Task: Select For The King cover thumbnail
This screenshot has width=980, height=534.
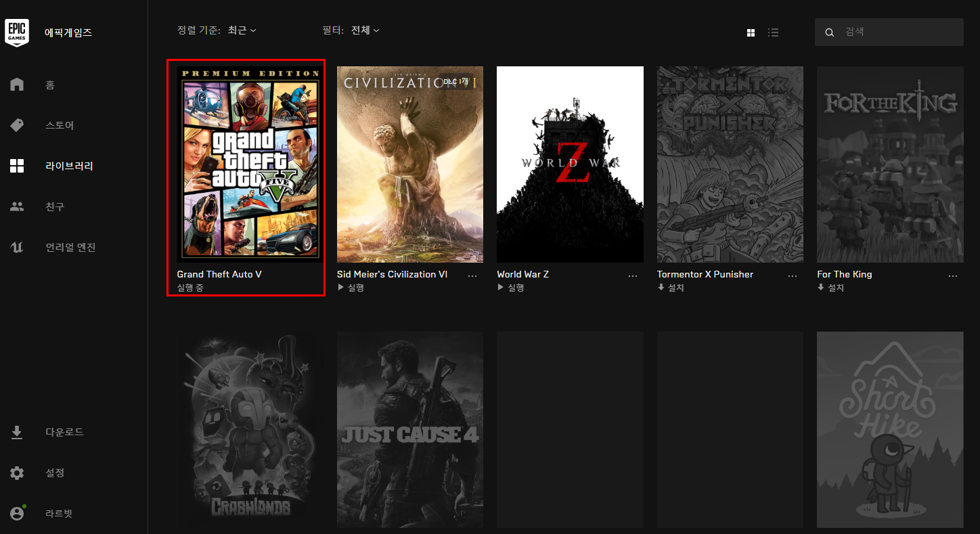Action: pyautogui.click(x=890, y=164)
